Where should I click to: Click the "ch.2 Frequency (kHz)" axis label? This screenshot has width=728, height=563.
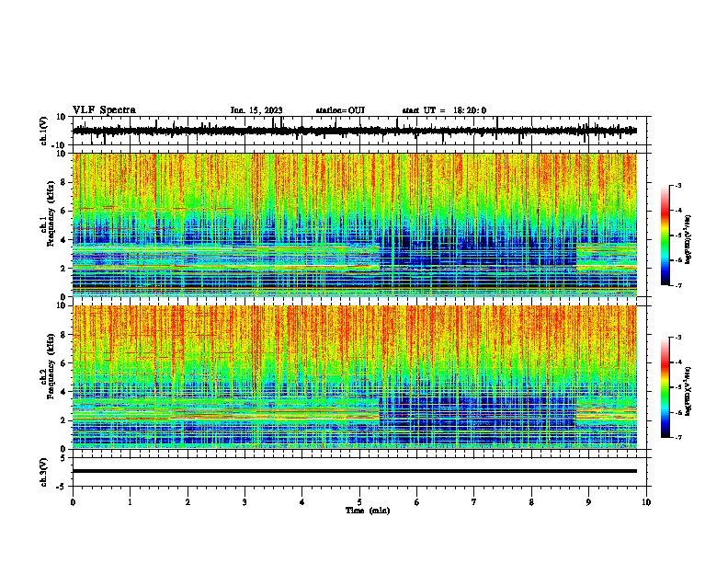48,366
